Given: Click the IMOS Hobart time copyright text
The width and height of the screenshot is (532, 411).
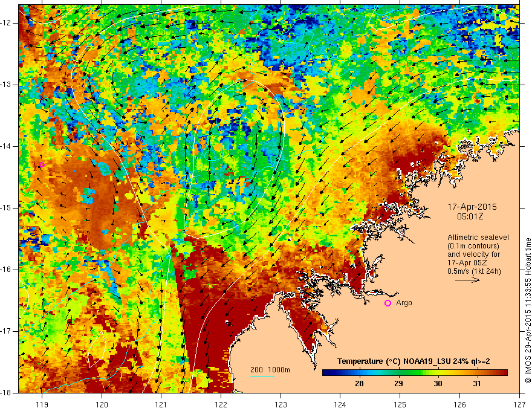Looking at the screenshot, I should [x=528, y=311].
